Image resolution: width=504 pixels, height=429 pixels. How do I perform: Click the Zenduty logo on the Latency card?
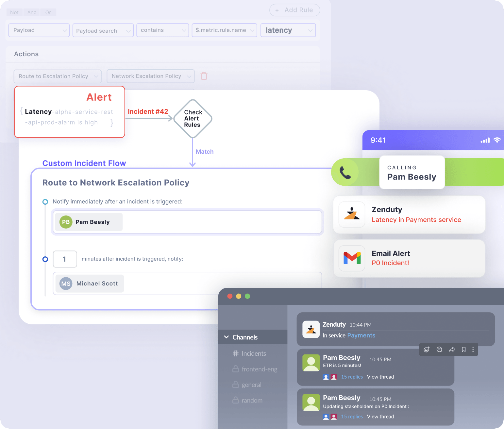[x=352, y=214]
